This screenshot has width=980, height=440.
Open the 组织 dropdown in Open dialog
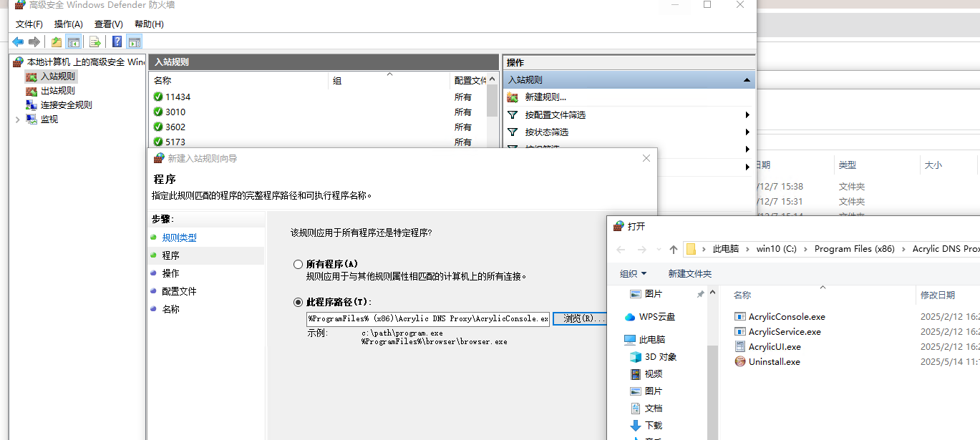click(x=633, y=274)
